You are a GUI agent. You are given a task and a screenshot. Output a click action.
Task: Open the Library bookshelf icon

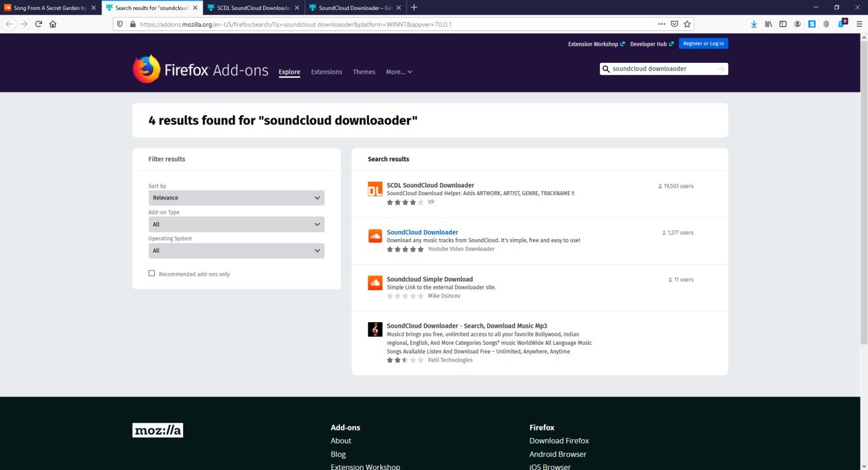pyautogui.click(x=769, y=24)
